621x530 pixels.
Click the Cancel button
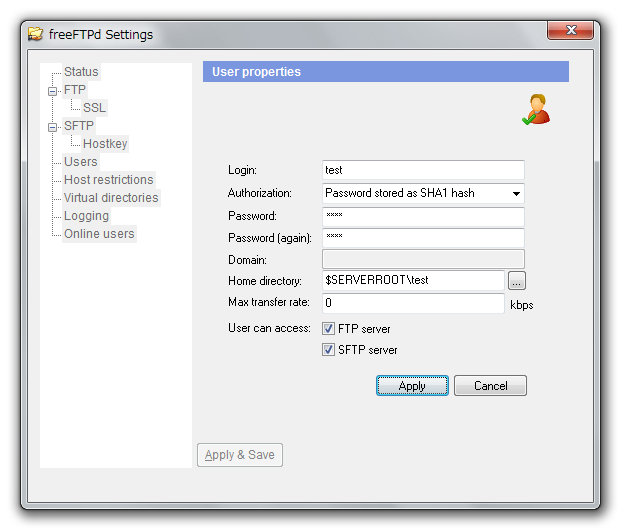(490, 385)
